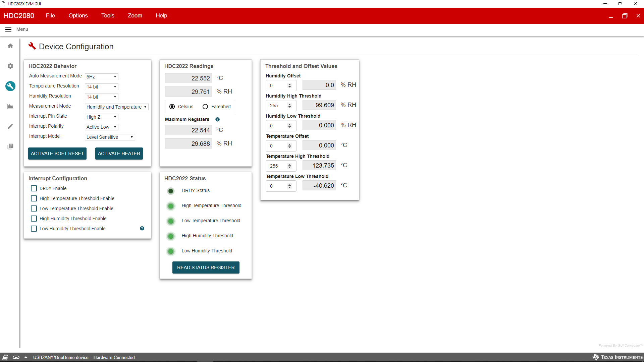Open Humidity Resolution dropdown

pyautogui.click(x=101, y=97)
